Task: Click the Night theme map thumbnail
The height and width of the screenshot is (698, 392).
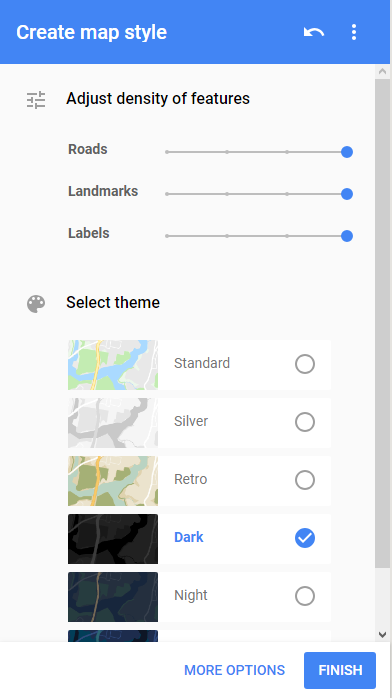Action: coord(113,597)
